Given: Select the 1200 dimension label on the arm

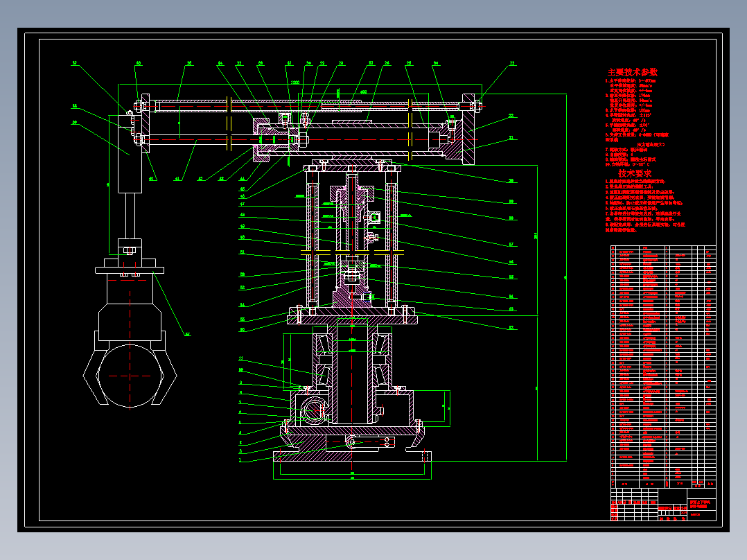Looking at the screenshot, I should [x=295, y=82].
